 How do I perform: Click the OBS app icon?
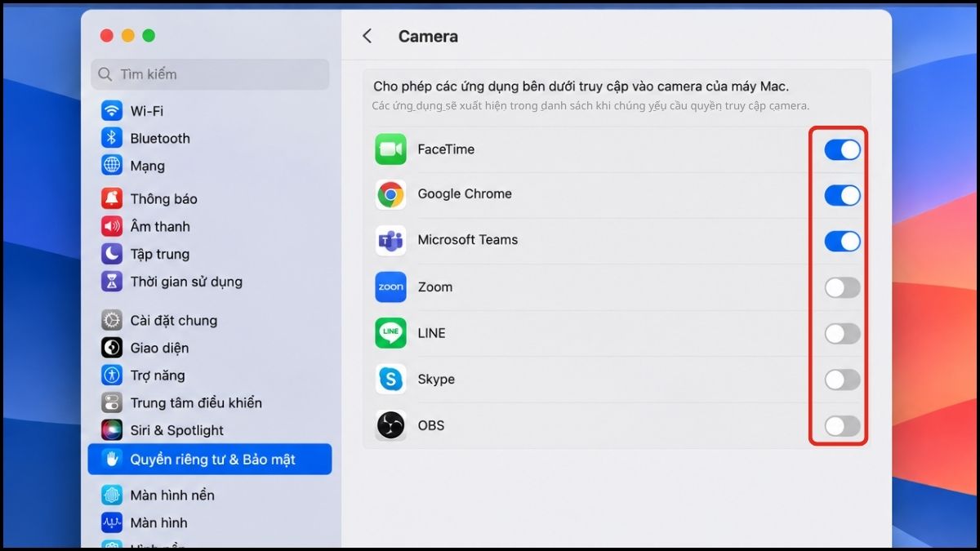[x=391, y=425]
